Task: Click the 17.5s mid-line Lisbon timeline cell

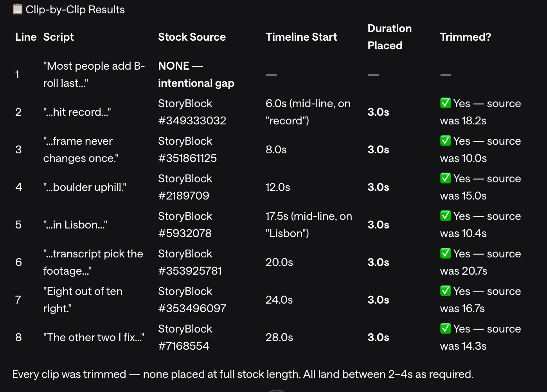Action: pyautogui.click(x=309, y=225)
